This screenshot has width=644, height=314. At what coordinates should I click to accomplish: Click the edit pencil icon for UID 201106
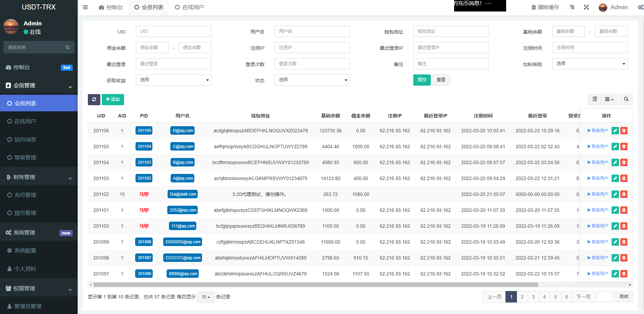[x=615, y=131]
